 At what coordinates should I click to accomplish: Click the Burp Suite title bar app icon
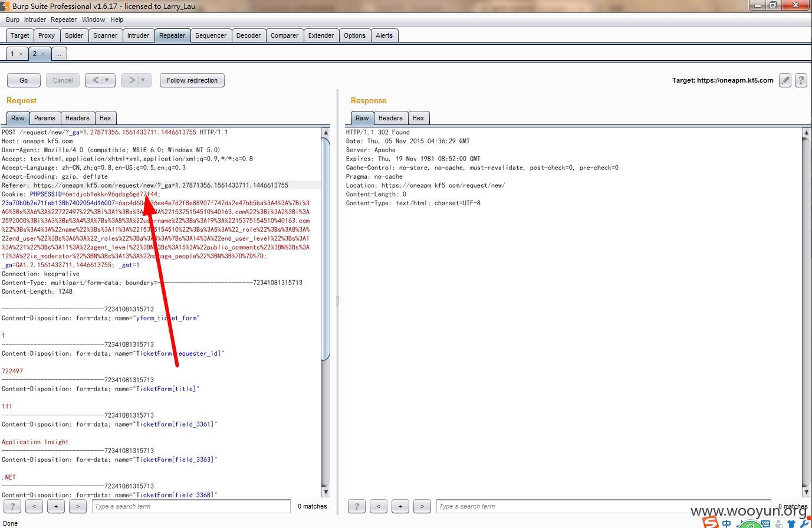[5, 6]
